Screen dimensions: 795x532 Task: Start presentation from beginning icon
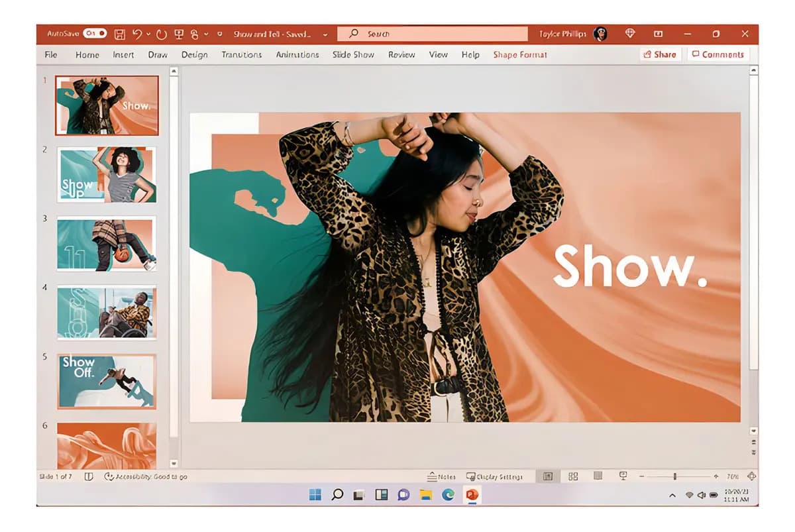pyautogui.click(x=179, y=34)
